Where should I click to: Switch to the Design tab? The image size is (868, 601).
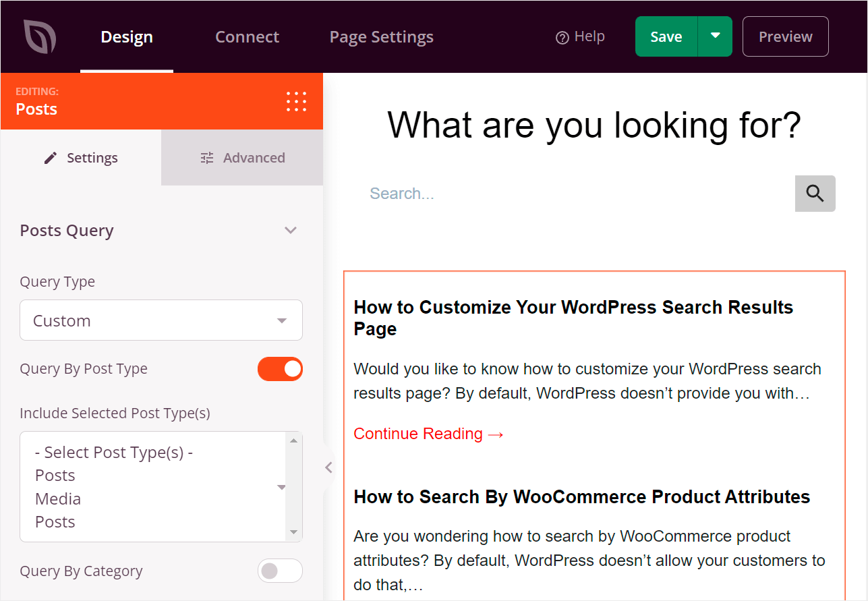coord(127,36)
